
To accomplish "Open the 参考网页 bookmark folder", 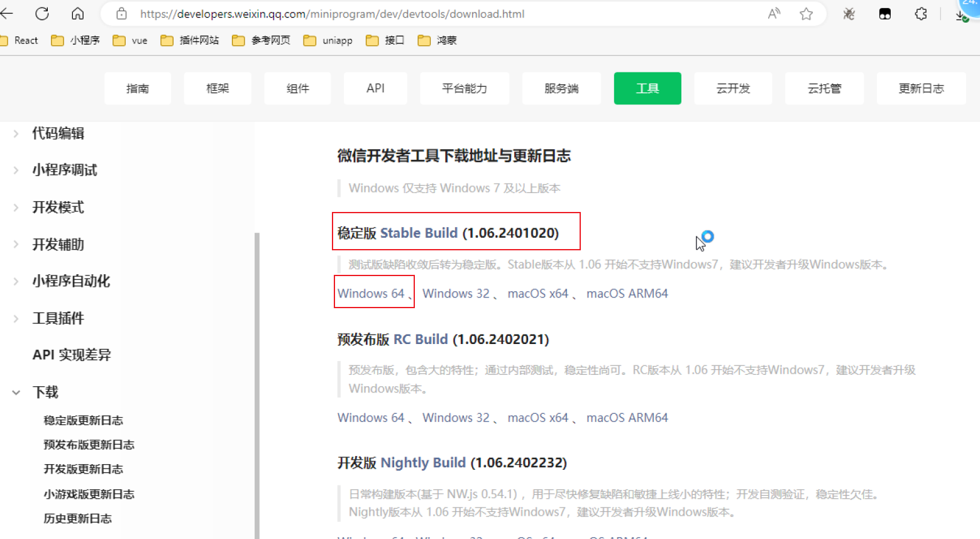I will (x=262, y=40).
